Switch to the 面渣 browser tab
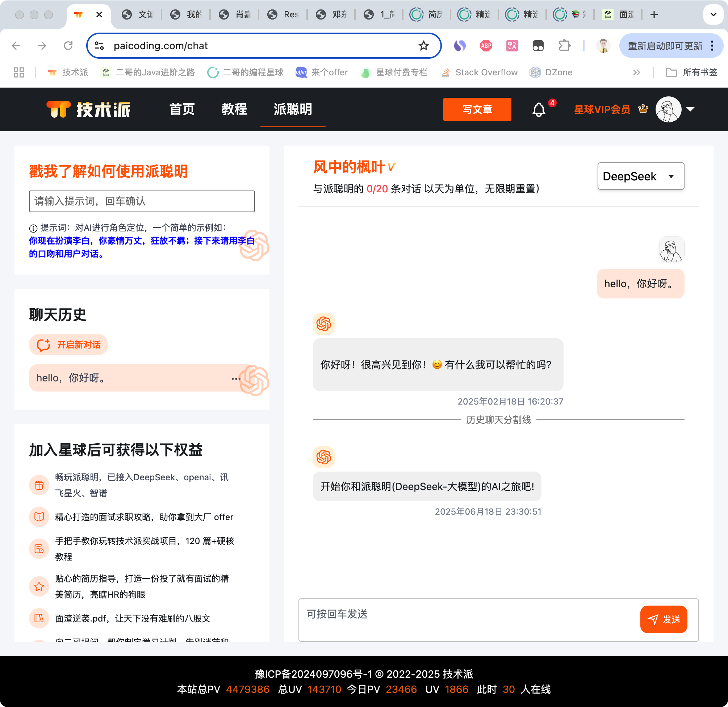 [618, 14]
